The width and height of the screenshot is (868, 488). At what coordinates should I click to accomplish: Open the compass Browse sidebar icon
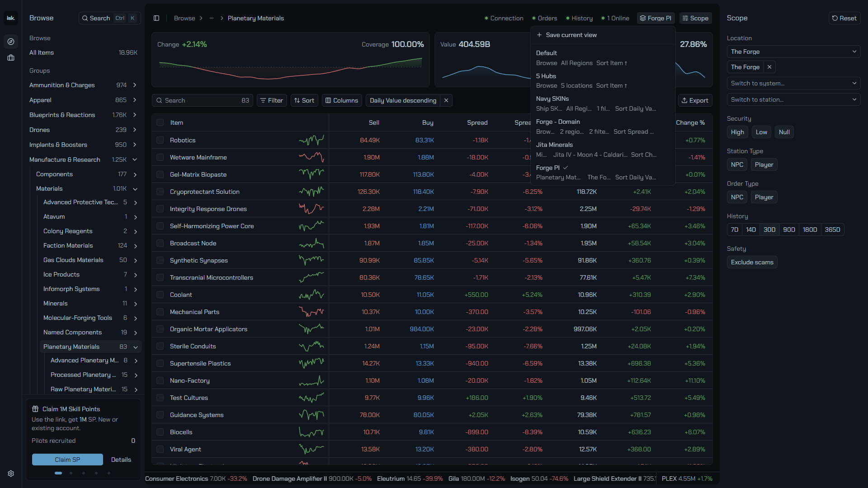[11, 42]
